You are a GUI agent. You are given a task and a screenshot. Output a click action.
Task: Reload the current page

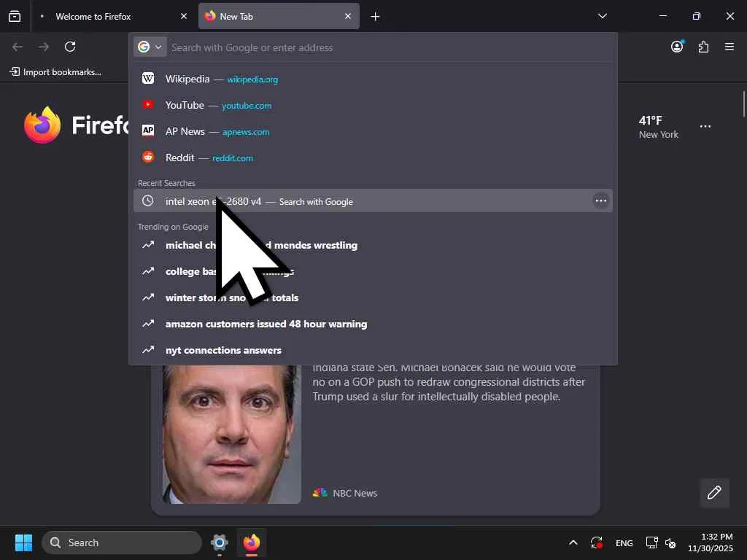click(70, 47)
